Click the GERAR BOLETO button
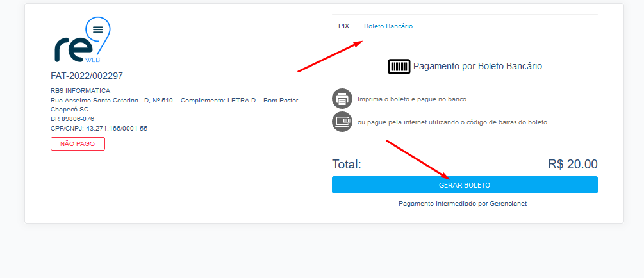The image size is (644, 278). click(x=465, y=185)
